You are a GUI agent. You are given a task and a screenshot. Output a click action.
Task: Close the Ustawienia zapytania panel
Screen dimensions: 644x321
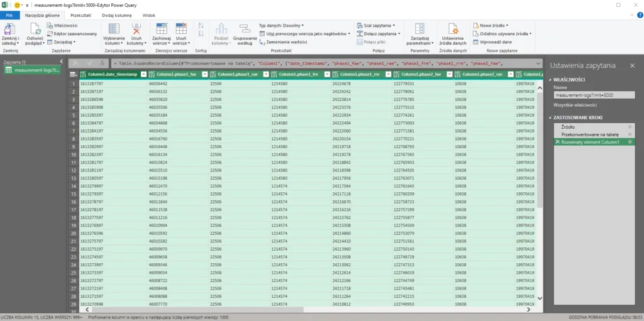pyautogui.click(x=632, y=65)
